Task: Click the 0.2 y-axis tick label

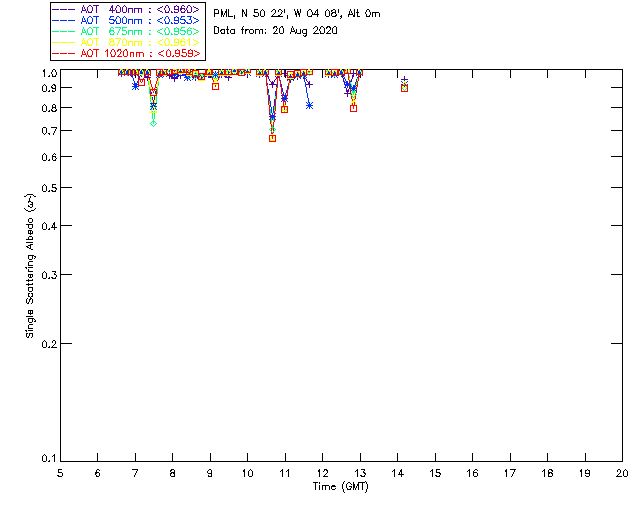Action: [49, 344]
